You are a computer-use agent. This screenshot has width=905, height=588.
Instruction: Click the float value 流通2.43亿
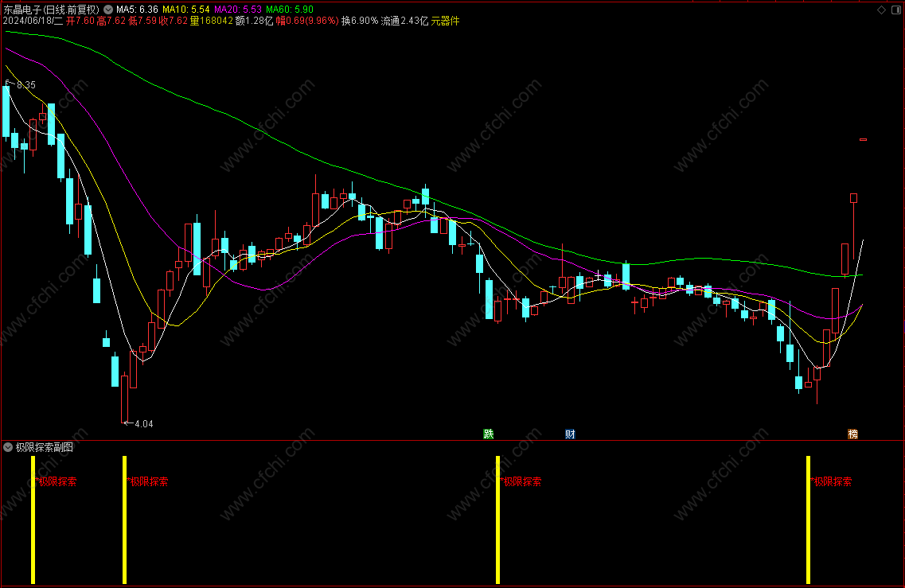(404, 21)
